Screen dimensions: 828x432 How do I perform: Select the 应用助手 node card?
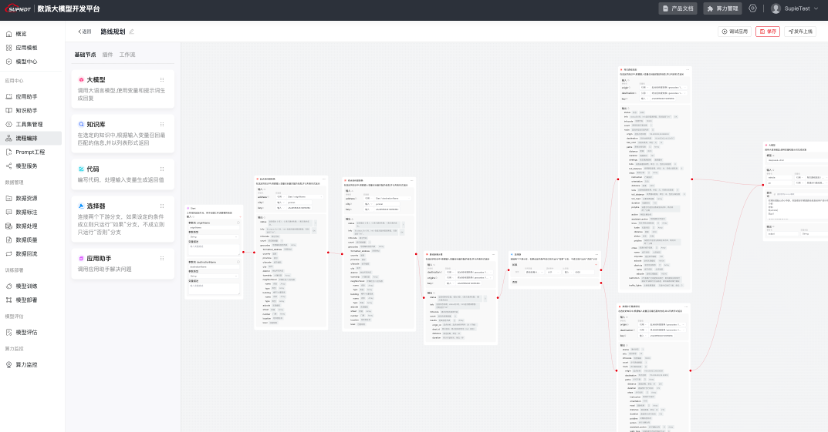click(123, 264)
